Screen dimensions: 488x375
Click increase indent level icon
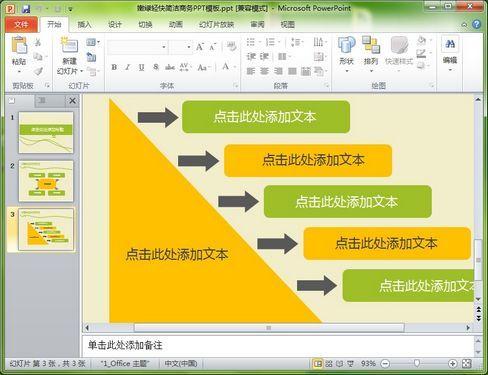264,57
